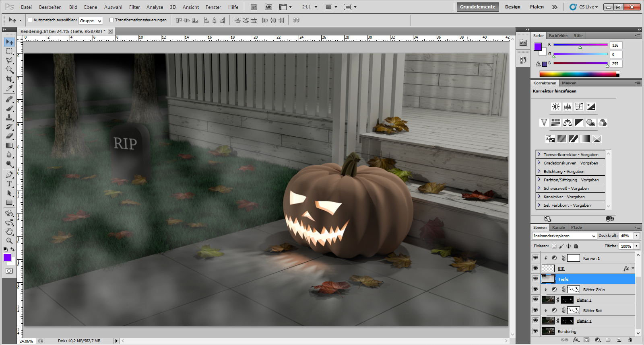This screenshot has width=644, height=345.
Task: Open the Ineinanderkopieren blend mode dropdown
Action: point(564,236)
